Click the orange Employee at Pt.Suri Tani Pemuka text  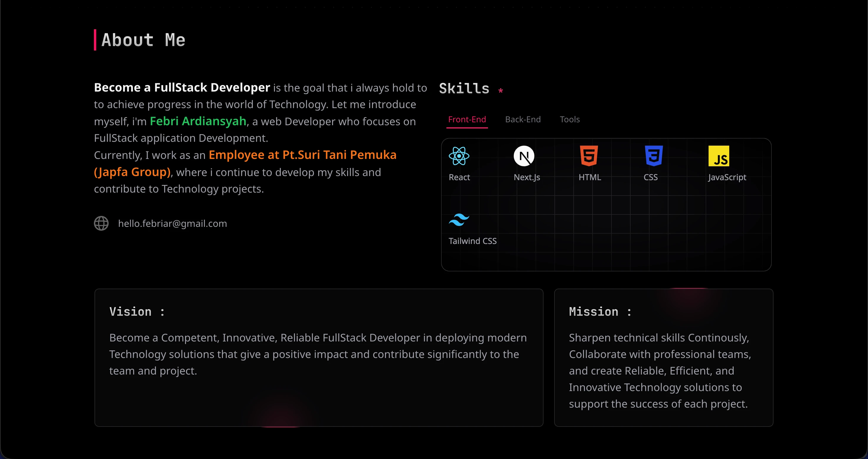[x=303, y=155]
